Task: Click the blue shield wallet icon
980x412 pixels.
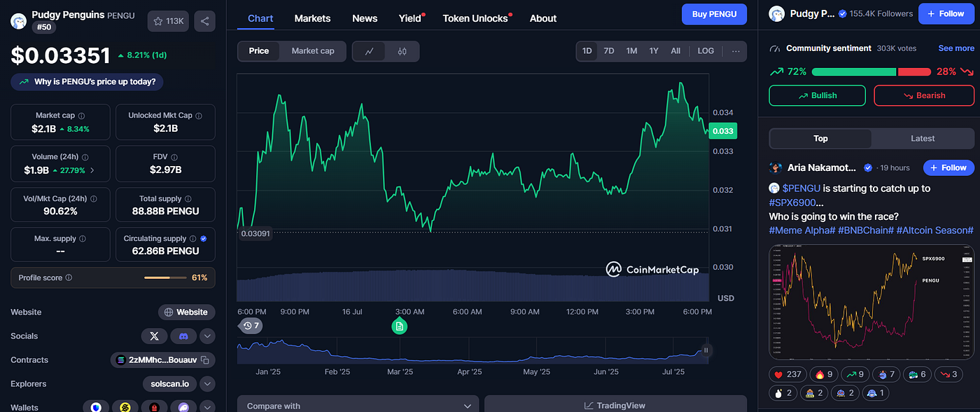Action: tap(96, 407)
